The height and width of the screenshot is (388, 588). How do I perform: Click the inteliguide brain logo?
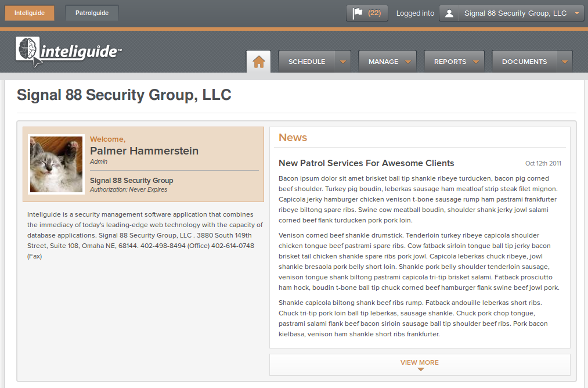point(69,52)
